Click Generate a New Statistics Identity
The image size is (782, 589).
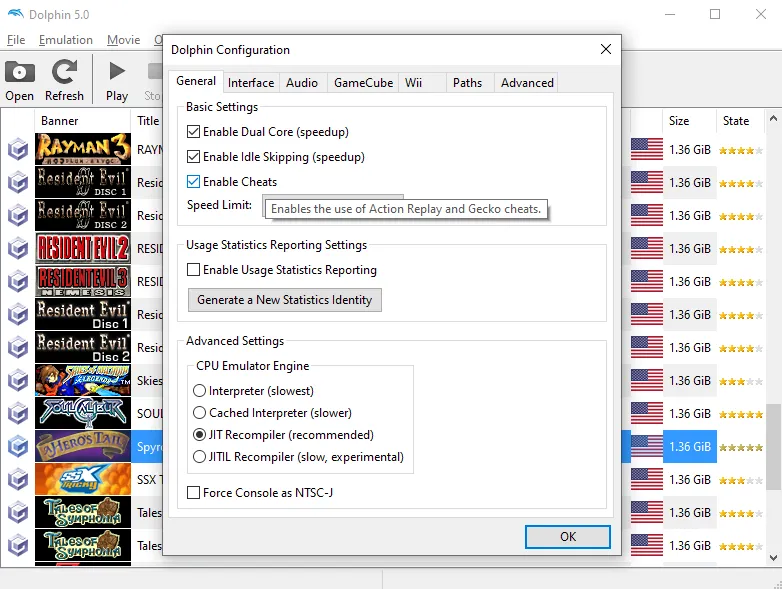pyautogui.click(x=285, y=300)
